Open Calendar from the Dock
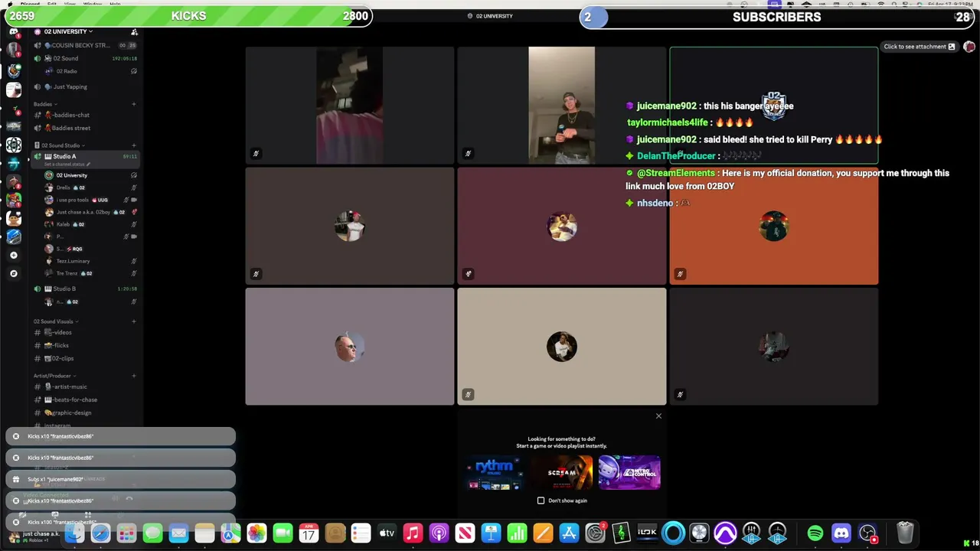This screenshot has height=551, width=980. 309,533
